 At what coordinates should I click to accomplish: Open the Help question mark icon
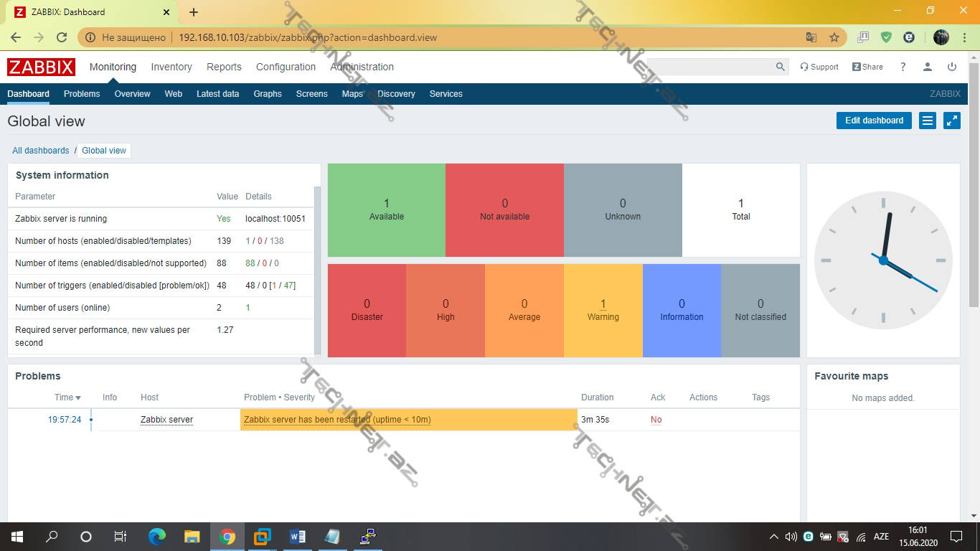(x=903, y=67)
